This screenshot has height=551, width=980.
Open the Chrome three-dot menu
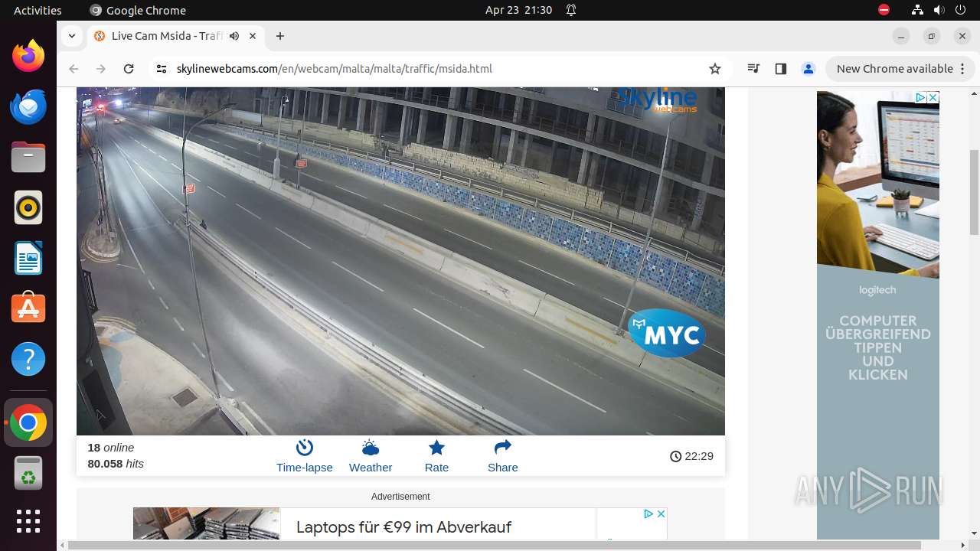point(961,69)
